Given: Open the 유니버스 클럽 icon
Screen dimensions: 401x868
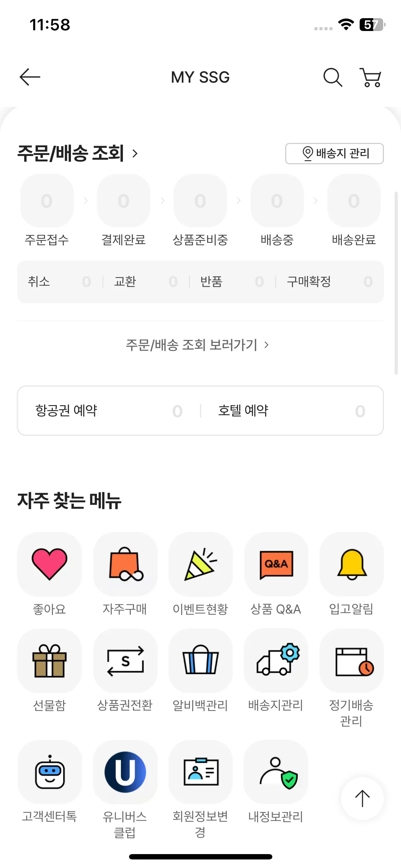Looking at the screenshot, I should click(x=125, y=772).
